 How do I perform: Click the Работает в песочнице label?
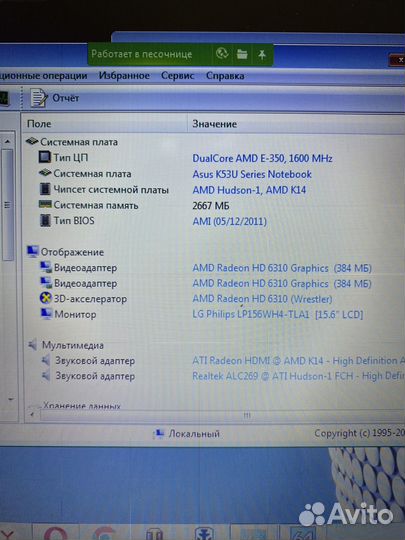pos(142,54)
